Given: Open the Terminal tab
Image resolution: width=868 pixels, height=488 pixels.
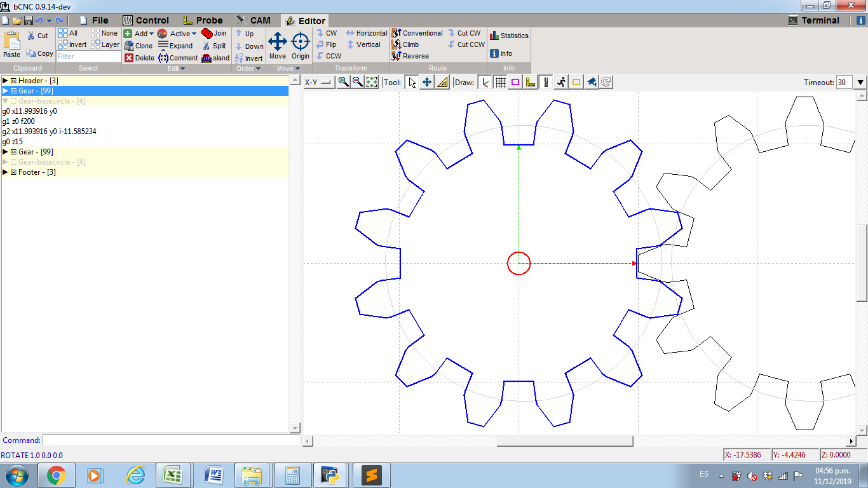Looking at the screenshot, I should tap(813, 20).
